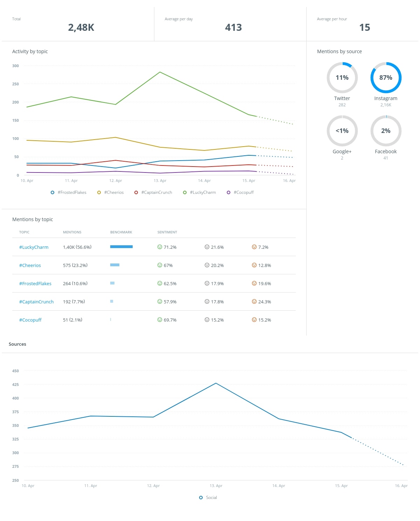
Task: Click the 13. Apr peak on LuckyCharm line
Action: coord(160,72)
